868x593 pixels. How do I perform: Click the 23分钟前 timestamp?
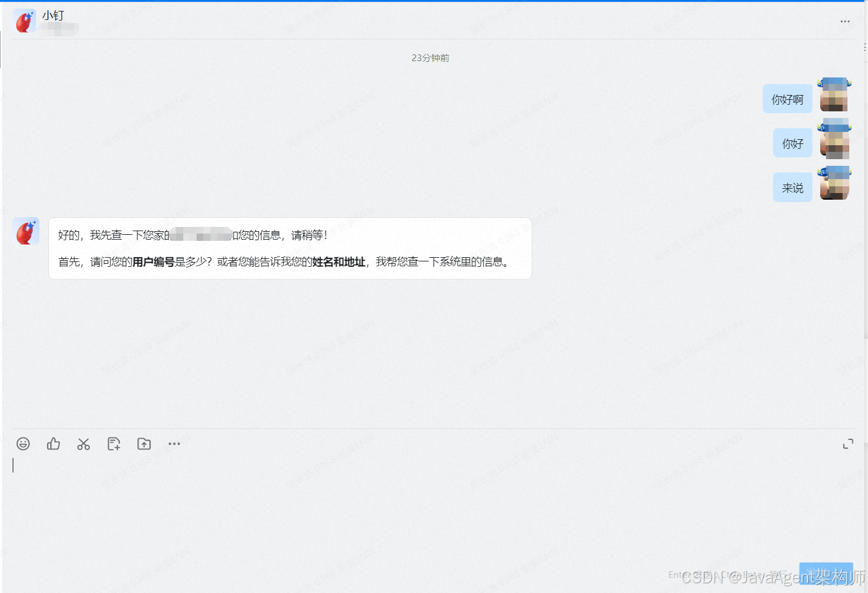430,57
